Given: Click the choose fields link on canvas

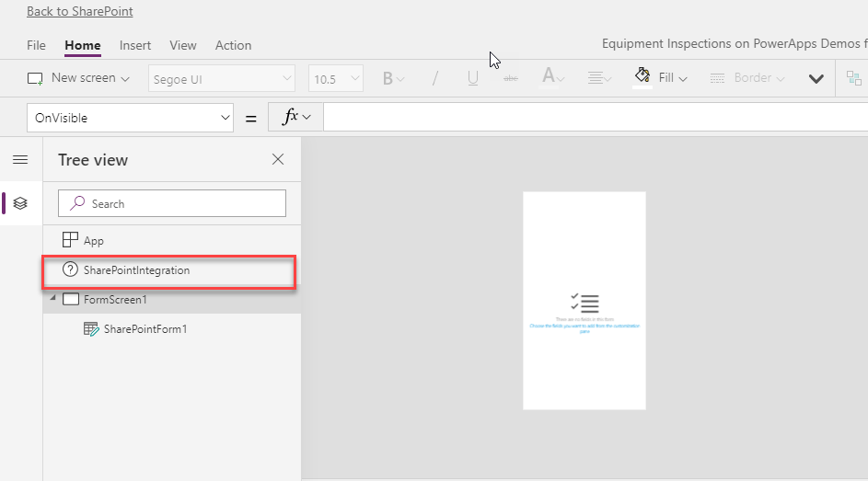Looking at the screenshot, I should (x=584, y=327).
